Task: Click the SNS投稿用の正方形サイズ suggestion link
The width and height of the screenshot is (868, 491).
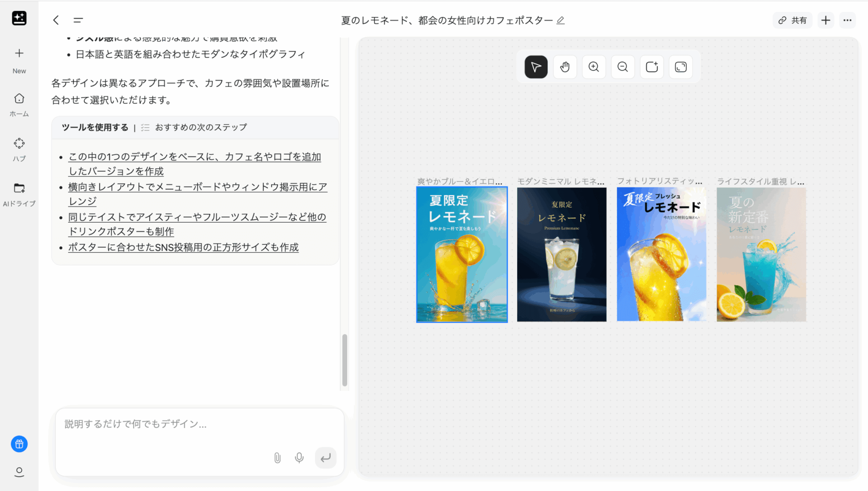Action: point(183,247)
